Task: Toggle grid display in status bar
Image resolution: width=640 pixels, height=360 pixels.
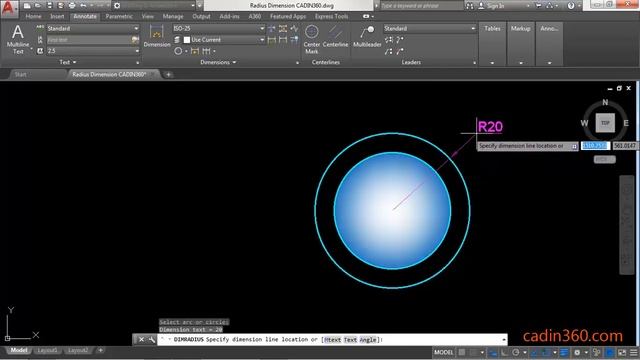Action: point(462,352)
